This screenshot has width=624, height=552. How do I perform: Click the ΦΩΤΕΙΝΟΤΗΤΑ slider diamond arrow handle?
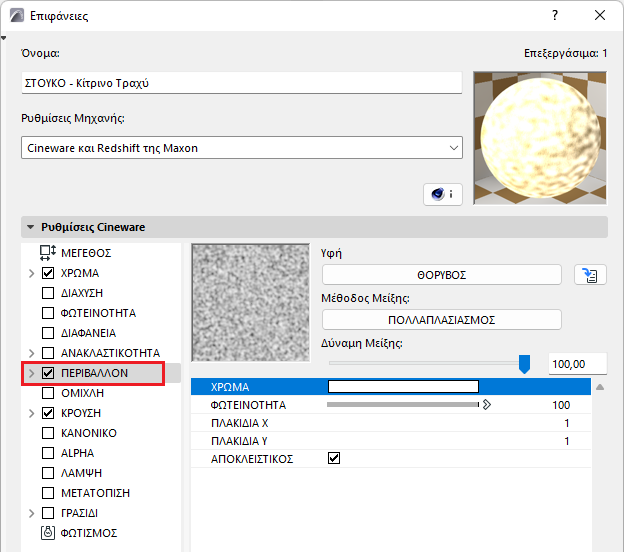(x=487, y=405)
